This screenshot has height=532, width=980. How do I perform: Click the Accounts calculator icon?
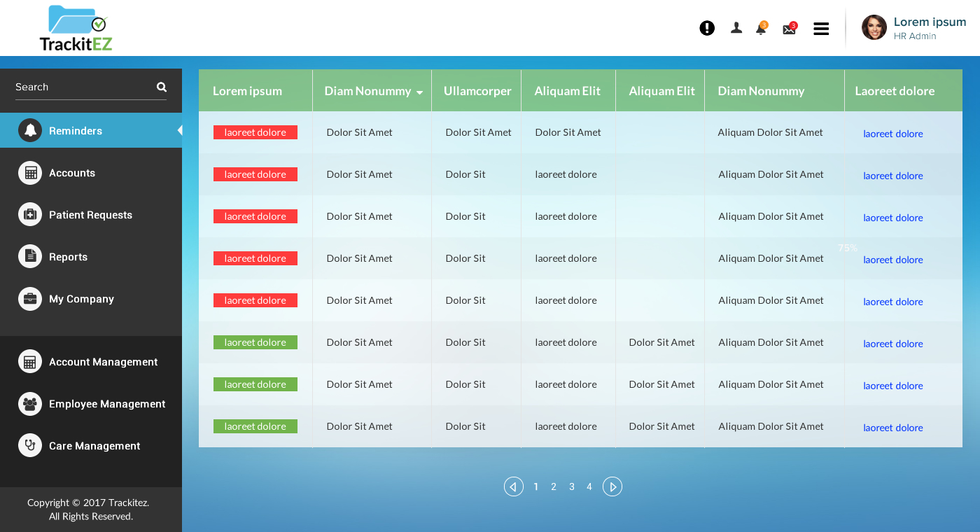[30, 173]
